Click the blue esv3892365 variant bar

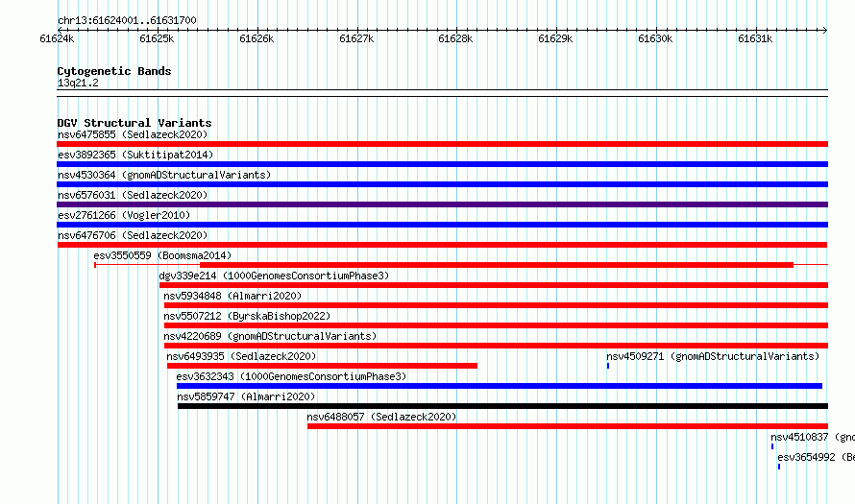[442, 164]
